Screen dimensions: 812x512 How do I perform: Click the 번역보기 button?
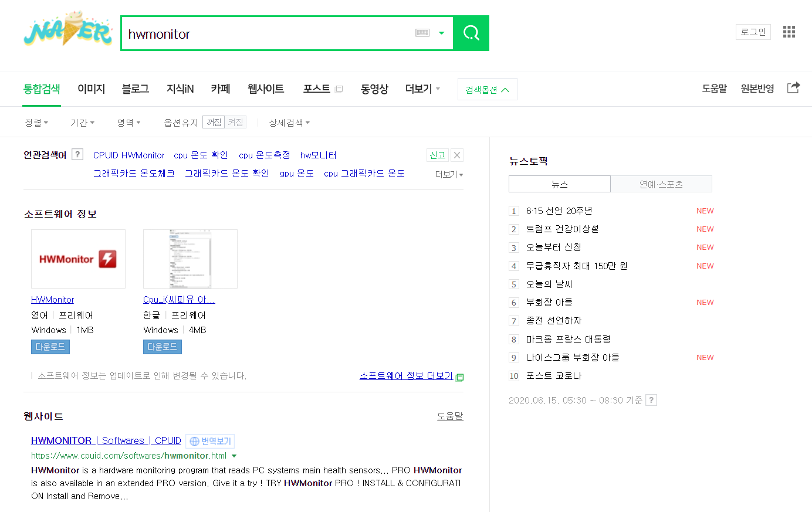(x=210, y=441)
